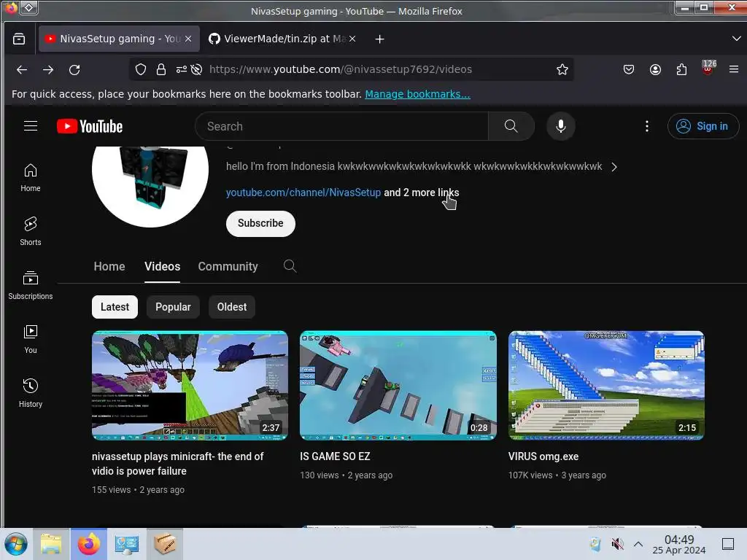Open the YouTube guide hamburger menu
Image resolution: width=747 pixels, height=560 pixels.
pyautogui.click(x=31, y=126)
